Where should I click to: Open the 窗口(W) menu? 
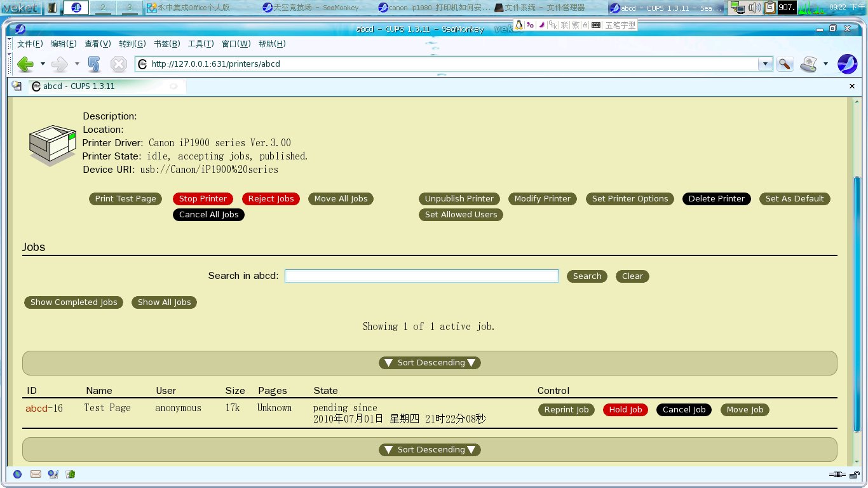tap(236, 44)
